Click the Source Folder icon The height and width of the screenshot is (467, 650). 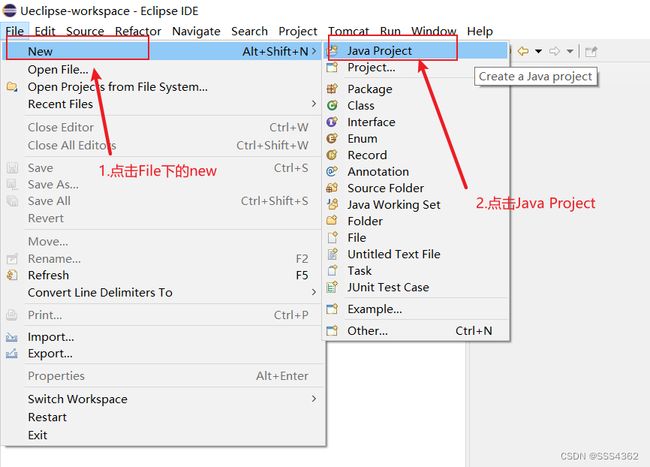coord(332,188)
